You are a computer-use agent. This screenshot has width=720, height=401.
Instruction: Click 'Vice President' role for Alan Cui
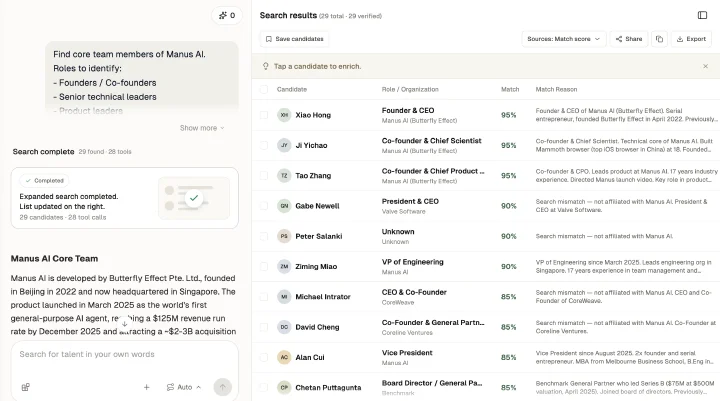(x=407, y=353)
